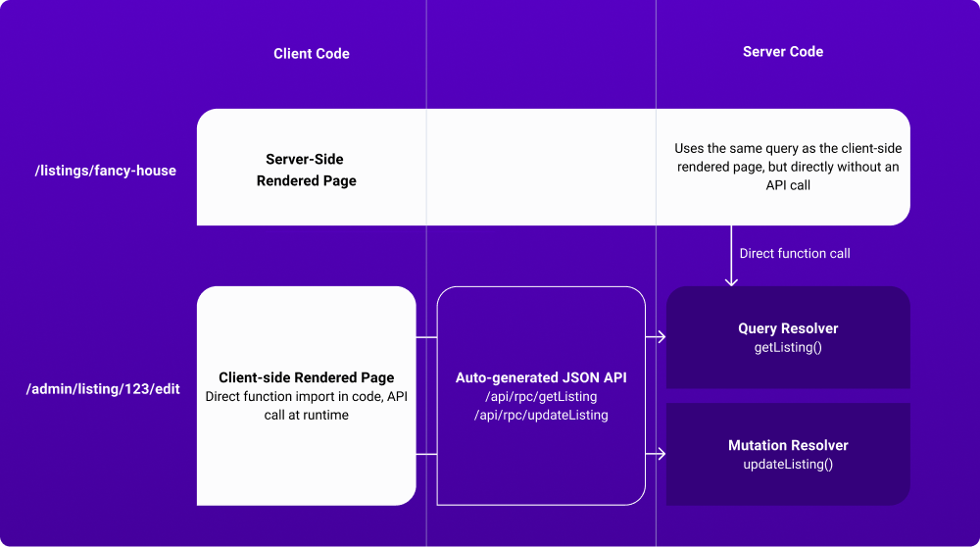Click the arrowhead pointing into Query Resolver

pos(661,337)
